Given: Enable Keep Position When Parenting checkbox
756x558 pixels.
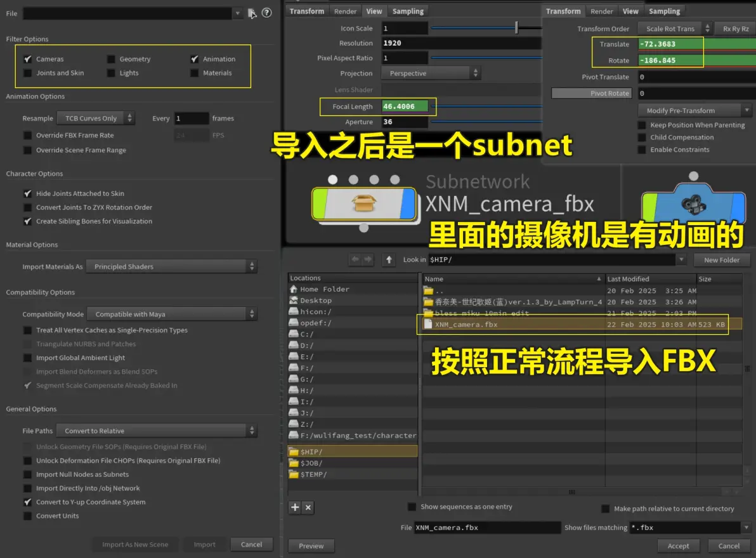Looking at the screenshot, I should coord(642,125).
